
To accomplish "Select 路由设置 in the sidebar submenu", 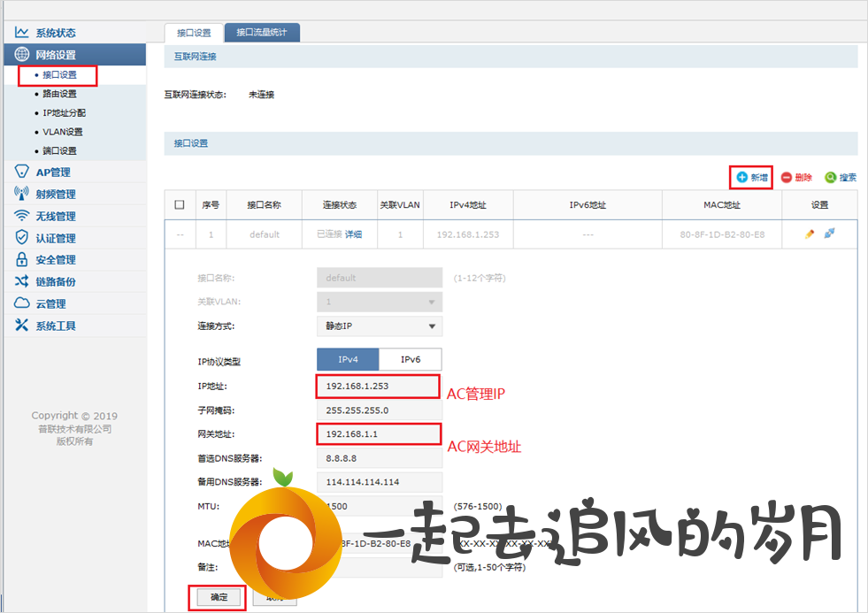I will point(59,94).
